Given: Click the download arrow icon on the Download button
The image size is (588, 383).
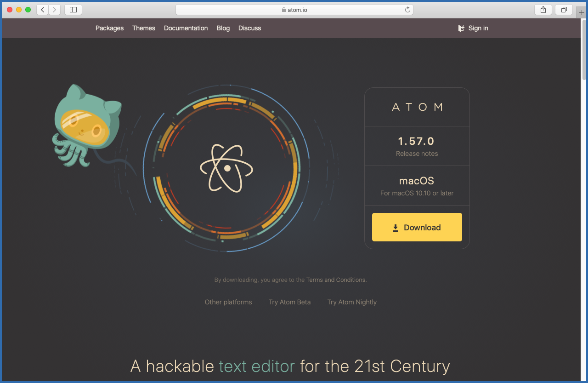Looking at the screenshot, I should [x=396, y=227].
